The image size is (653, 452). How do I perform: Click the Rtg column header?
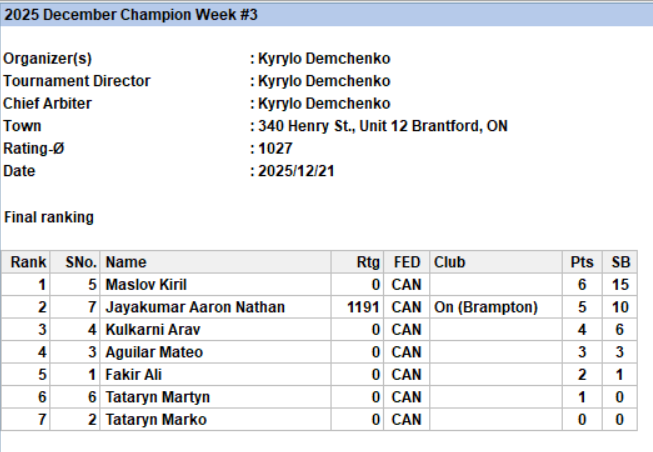(x=368, y=262)
